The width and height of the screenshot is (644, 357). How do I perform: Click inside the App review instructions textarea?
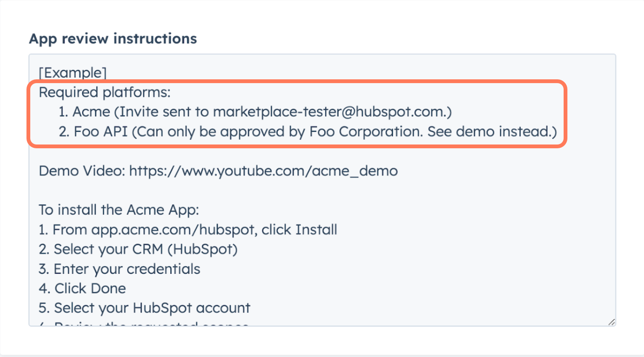click(322, 190)
